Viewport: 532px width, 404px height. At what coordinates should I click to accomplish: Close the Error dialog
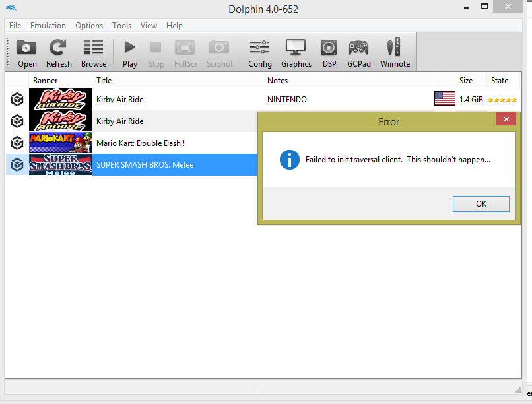click(506, 119)
